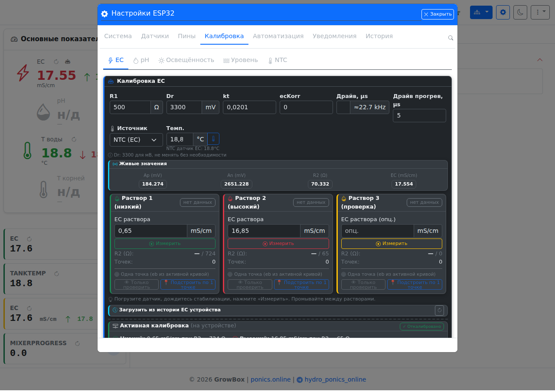Click the Раствор 2 EC value field
The image size is (555, 392).
click(264, 231)
